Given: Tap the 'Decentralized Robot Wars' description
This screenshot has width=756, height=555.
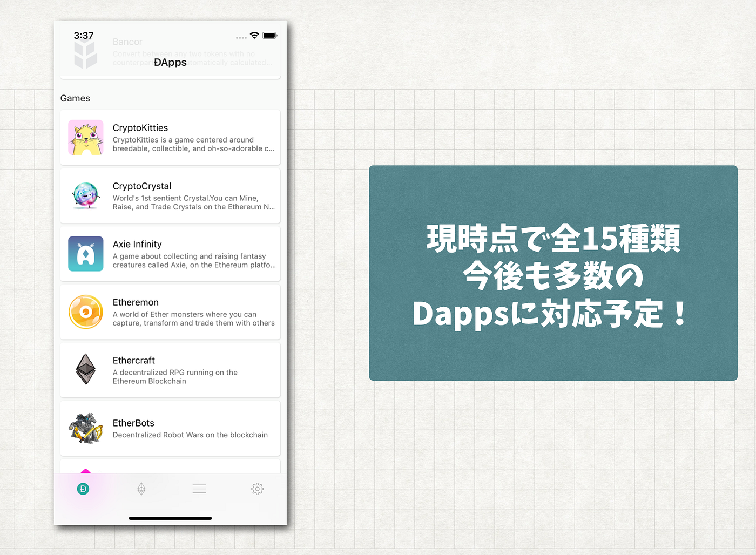Looking at the screenshot, I should (190, 435).
